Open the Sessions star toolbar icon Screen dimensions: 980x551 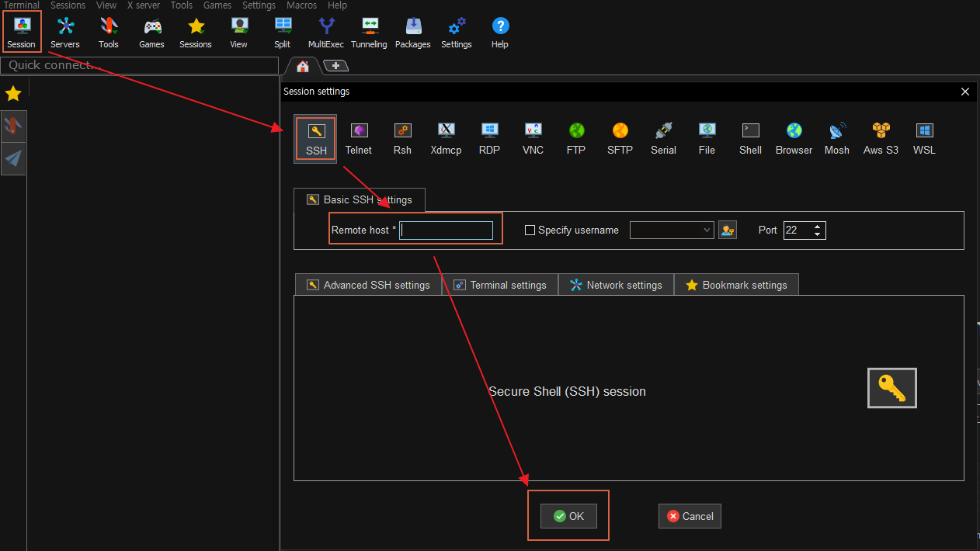196,33
